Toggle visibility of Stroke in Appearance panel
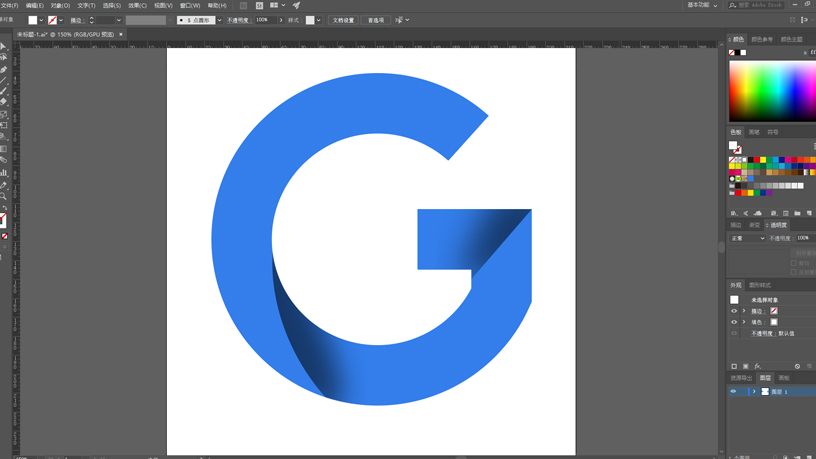The height and width of the screenshot is (459, 816). [734, 311]
